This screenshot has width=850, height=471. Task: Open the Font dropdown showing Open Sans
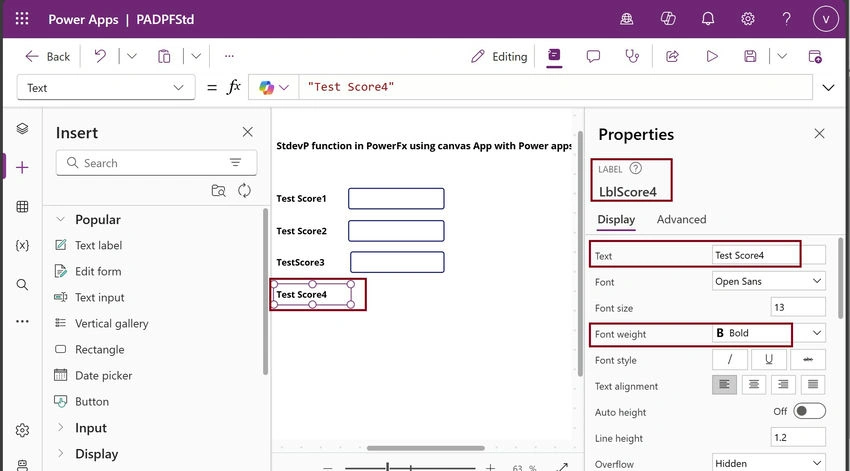(769, 281)
